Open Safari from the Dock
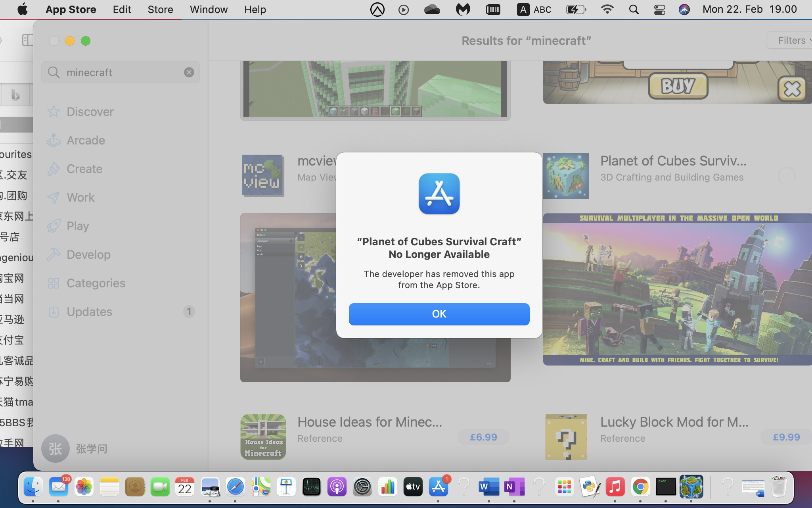Screen dimensions: 812x508 [235, 487]
